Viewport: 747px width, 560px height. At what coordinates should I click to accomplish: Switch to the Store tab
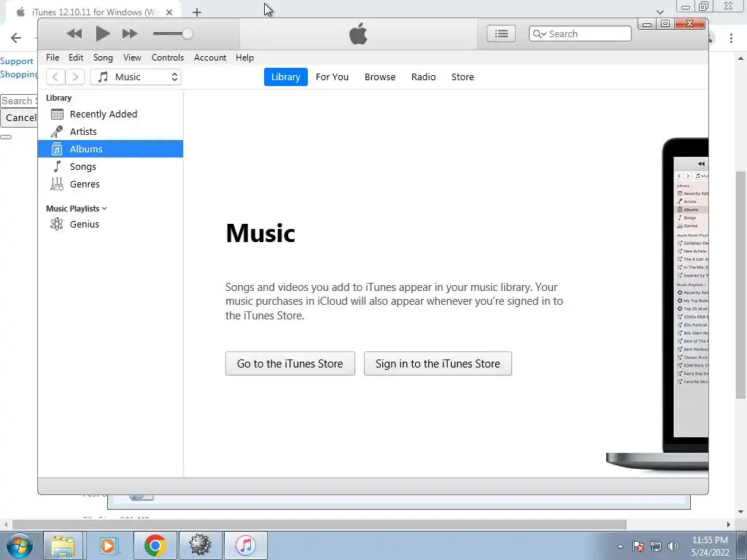click(x=462, y=77)
